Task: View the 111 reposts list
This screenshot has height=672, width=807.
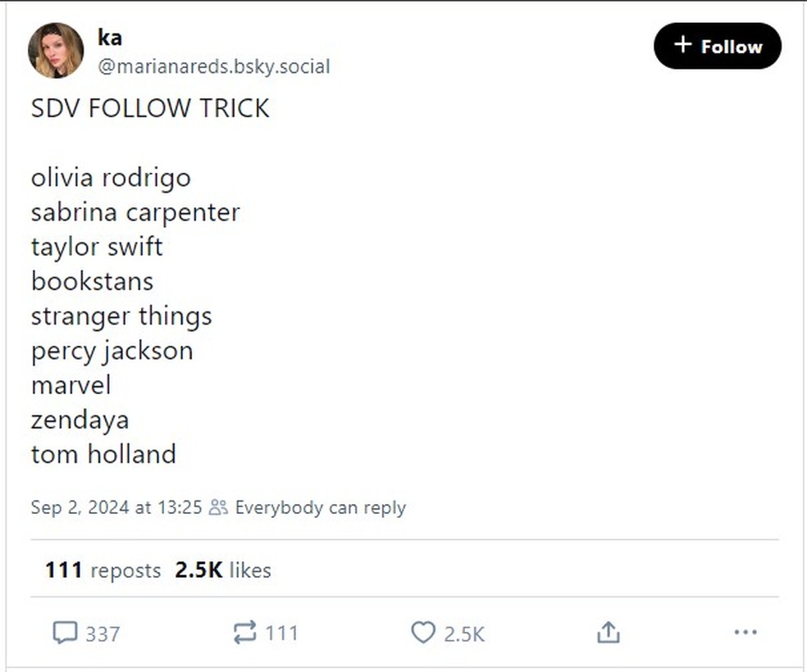Action: tap(103, 570)
